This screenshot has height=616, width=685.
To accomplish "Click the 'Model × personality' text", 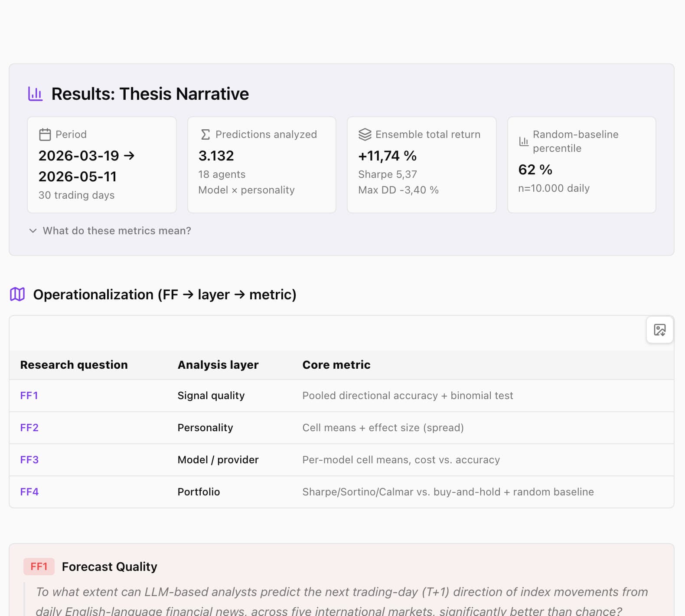I will [x=247, y=190].
